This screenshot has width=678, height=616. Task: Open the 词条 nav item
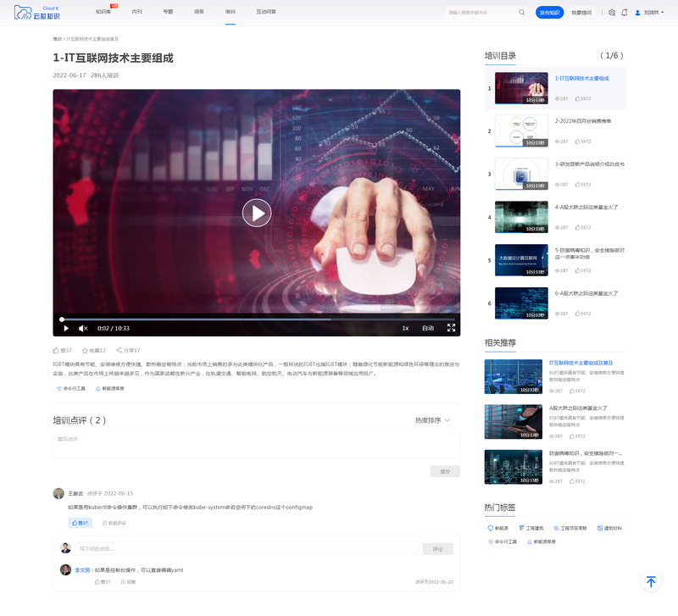pos(199,12)
